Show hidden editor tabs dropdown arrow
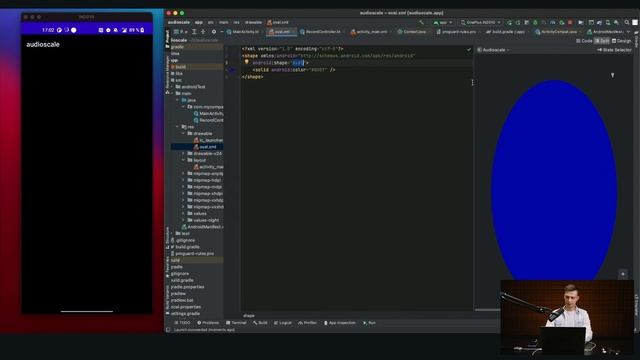The height and width of the screenshot is (360, 640). (629, 32)
